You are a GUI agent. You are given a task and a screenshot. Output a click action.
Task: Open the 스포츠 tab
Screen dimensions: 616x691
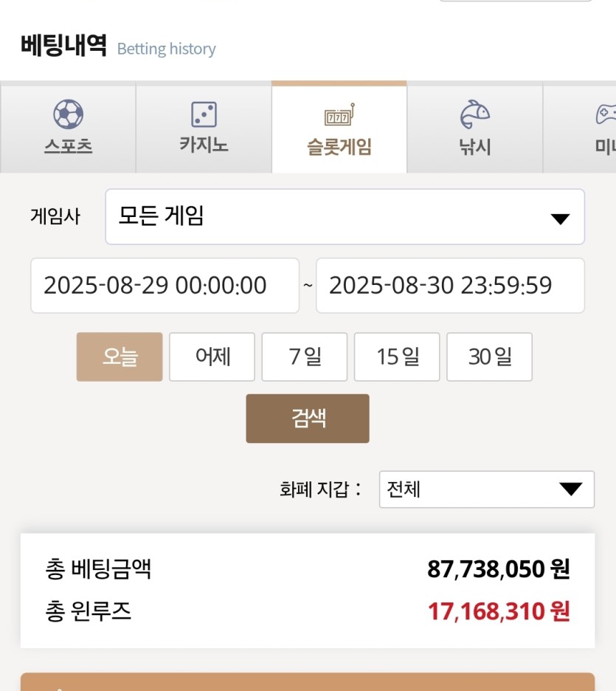pyautogui.click(x=69, y=129)
